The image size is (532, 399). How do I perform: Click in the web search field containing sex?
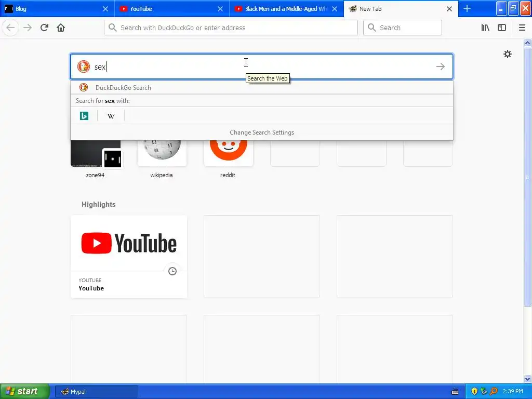[262, 66]
